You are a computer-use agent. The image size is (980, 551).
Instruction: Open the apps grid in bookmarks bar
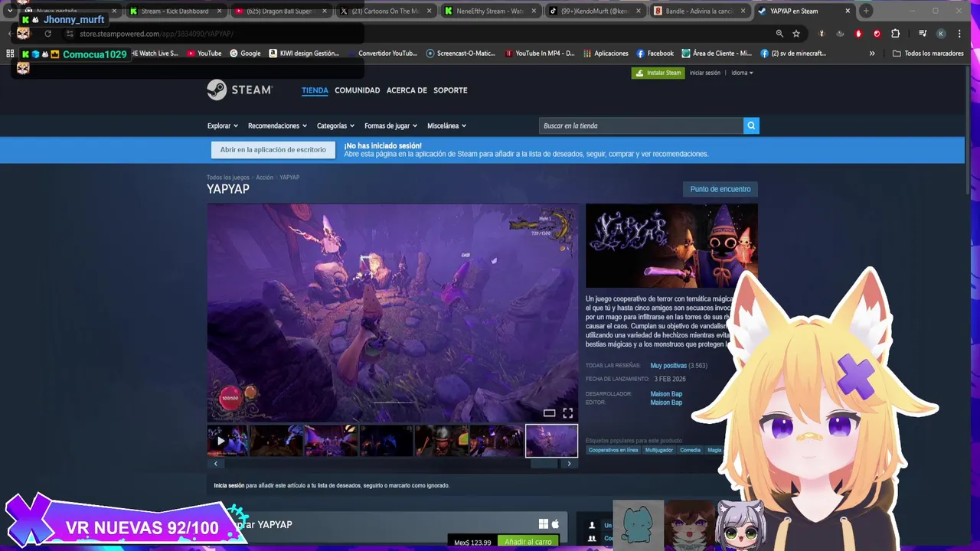pyautogui.click(x=10, y=54)
